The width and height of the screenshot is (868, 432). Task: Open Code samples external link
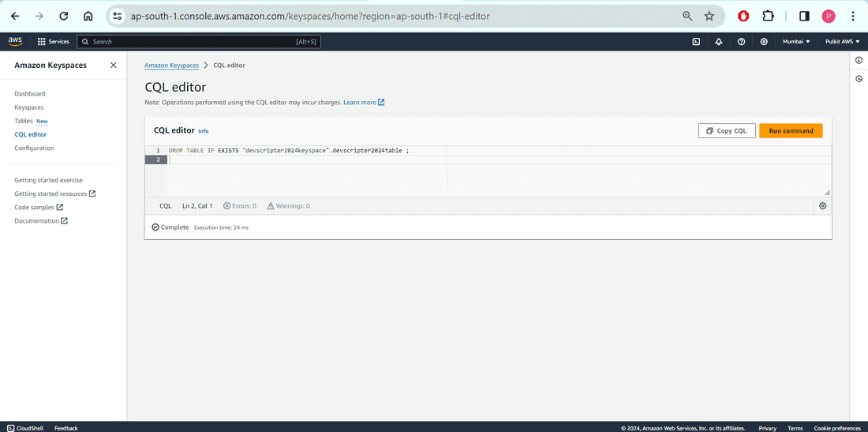point(39,207)
